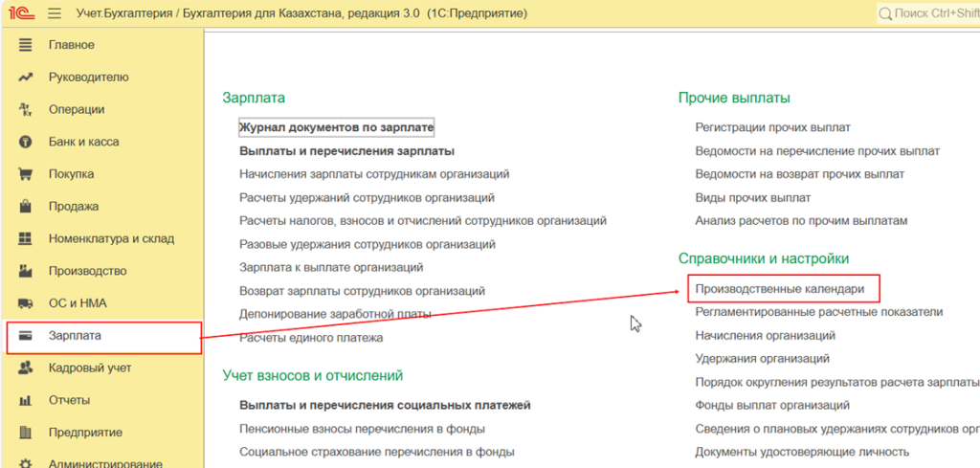Open the hamburger main menu

(54, 14)
